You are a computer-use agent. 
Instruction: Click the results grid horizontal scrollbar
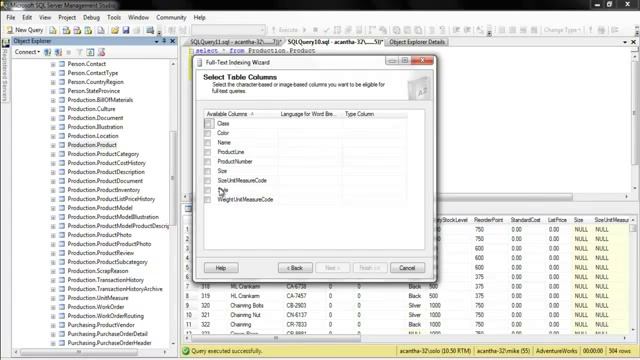click(276, 338)
